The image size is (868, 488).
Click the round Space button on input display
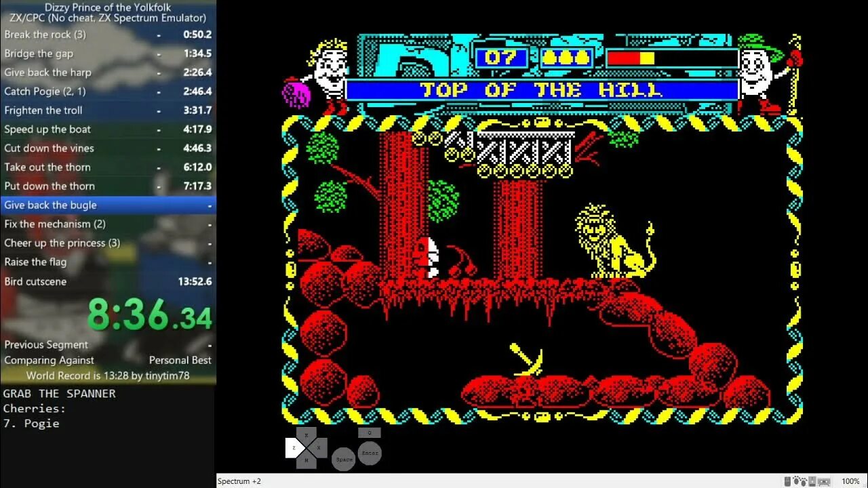[344, 460]
